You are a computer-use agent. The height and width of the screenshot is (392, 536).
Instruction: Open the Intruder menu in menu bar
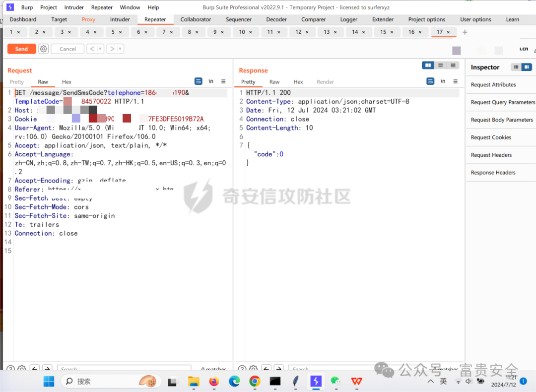click(74, 7)
